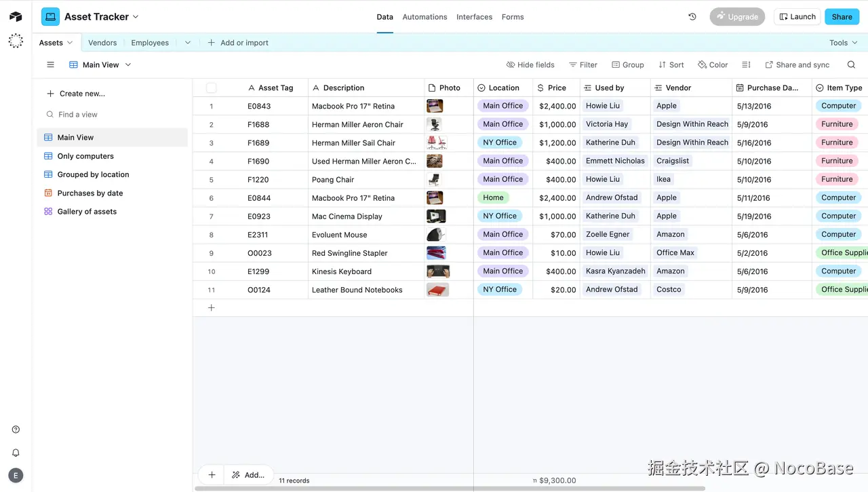Screen dimensions: 868x492
Task: Click the Asset Tag column header
Action: coord(275,88)
